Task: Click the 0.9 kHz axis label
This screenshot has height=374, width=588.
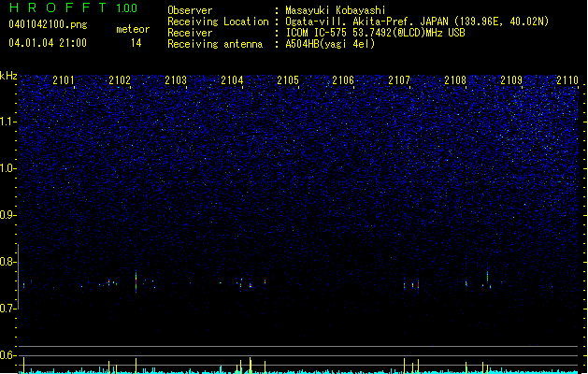Action: (x=8, y=215)
